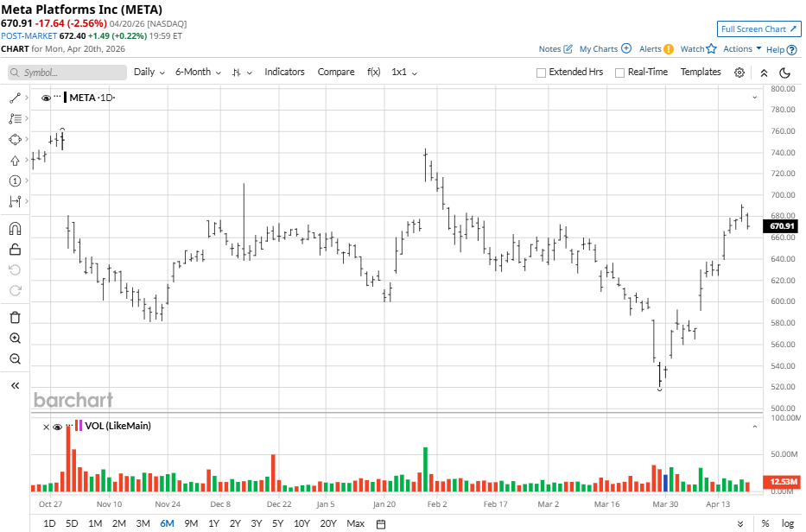Click the undo arrow icon

[15, 270]
